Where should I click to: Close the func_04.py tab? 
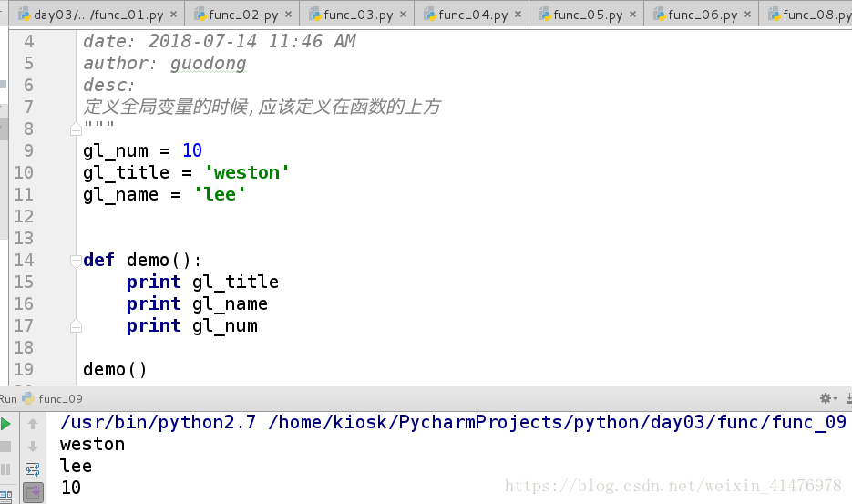pyautogui.click(x=518, y=15)
